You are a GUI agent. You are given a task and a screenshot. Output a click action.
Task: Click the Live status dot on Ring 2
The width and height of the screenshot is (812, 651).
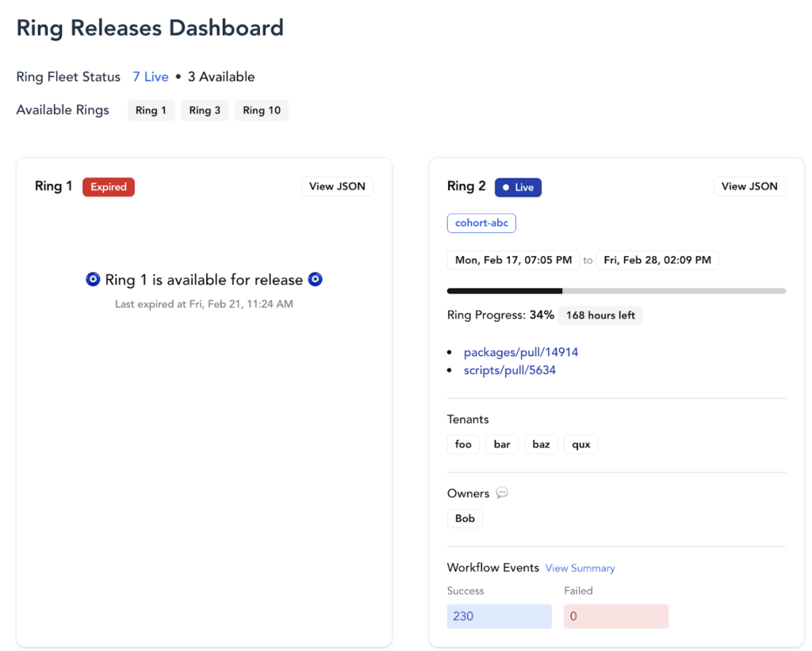506,187
